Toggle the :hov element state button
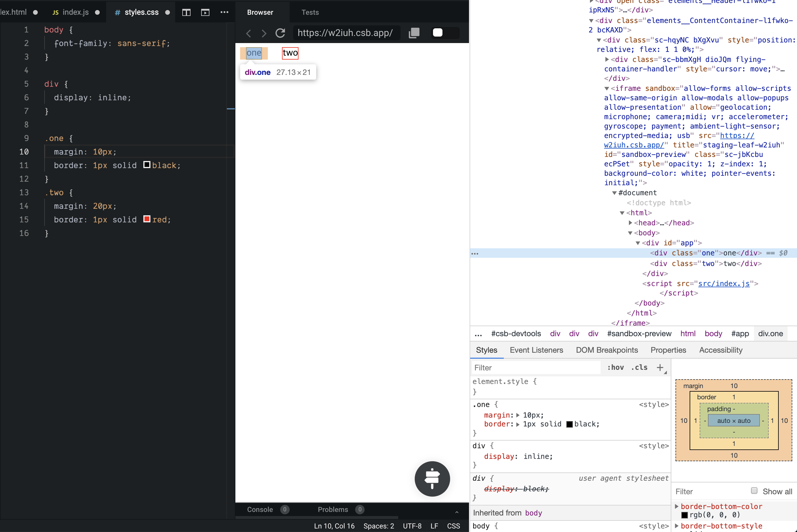Screen dimensions: 797x532 (x=615, y=367)
